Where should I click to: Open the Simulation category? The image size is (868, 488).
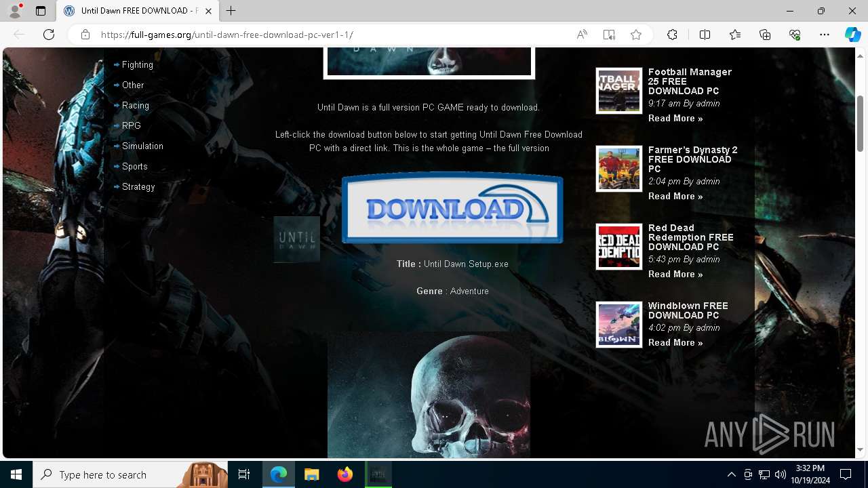tap(142, 146)
